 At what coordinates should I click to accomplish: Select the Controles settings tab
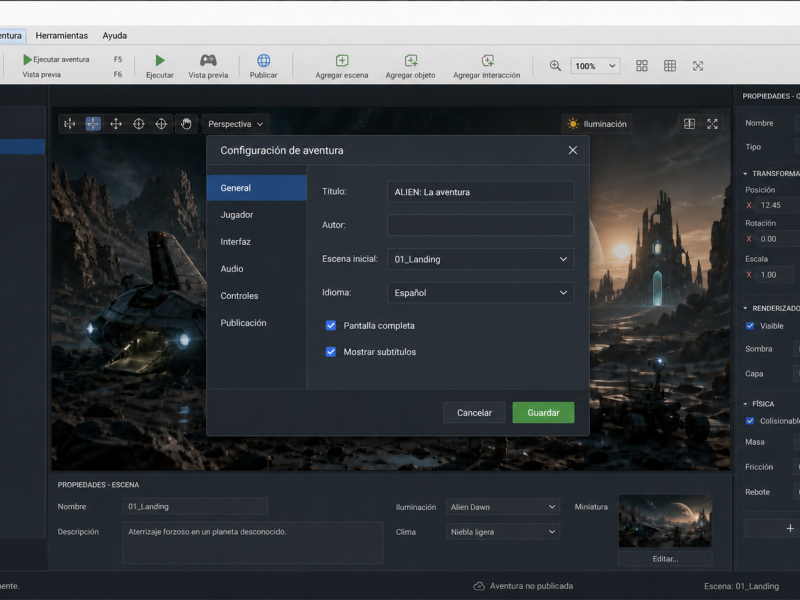257,296
